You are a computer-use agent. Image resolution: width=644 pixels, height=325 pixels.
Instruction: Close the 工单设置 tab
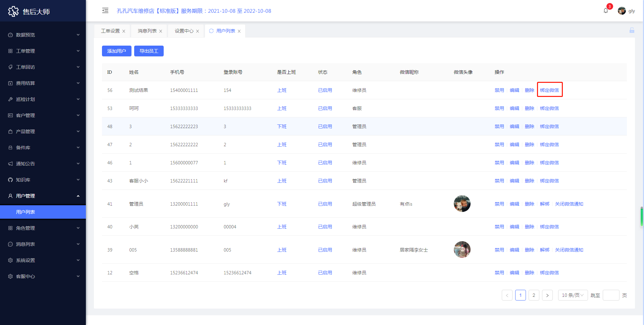(124, 31)
